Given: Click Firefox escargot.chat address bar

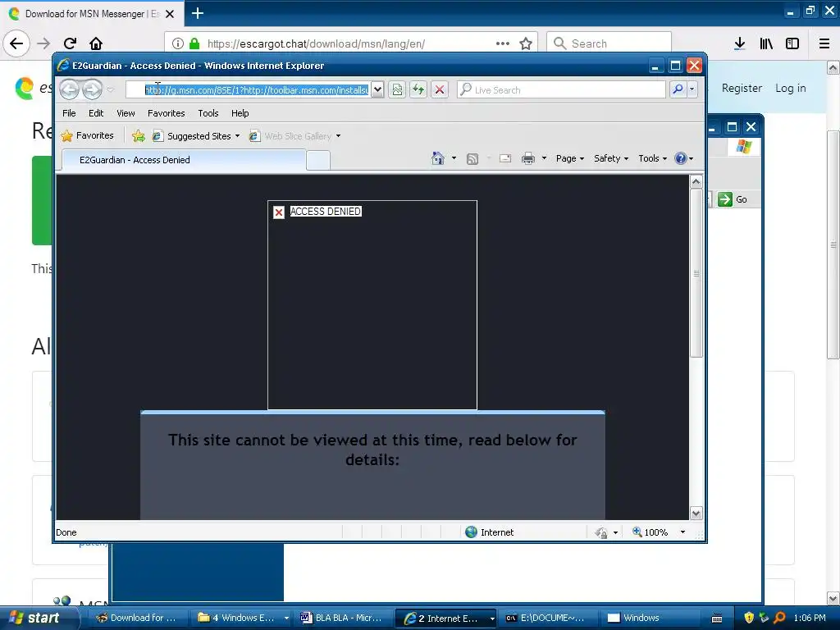Looking at the screenshot, I should pos(351,43).
